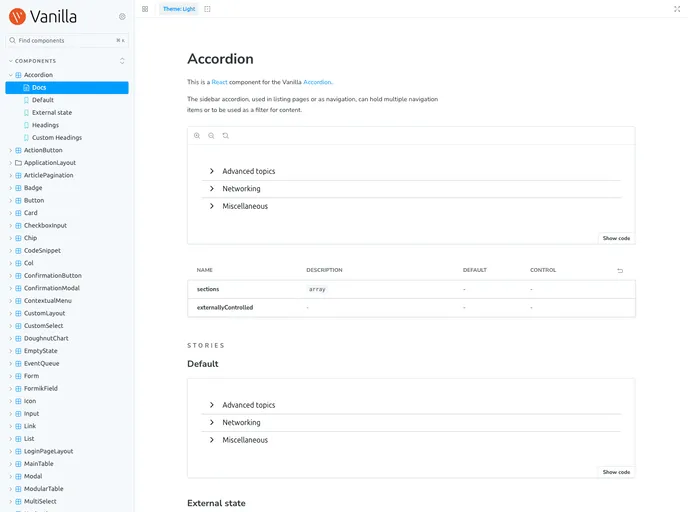Open the Default story in the sidebar
The width and height of the screenshot is (688, 512).
43,100
